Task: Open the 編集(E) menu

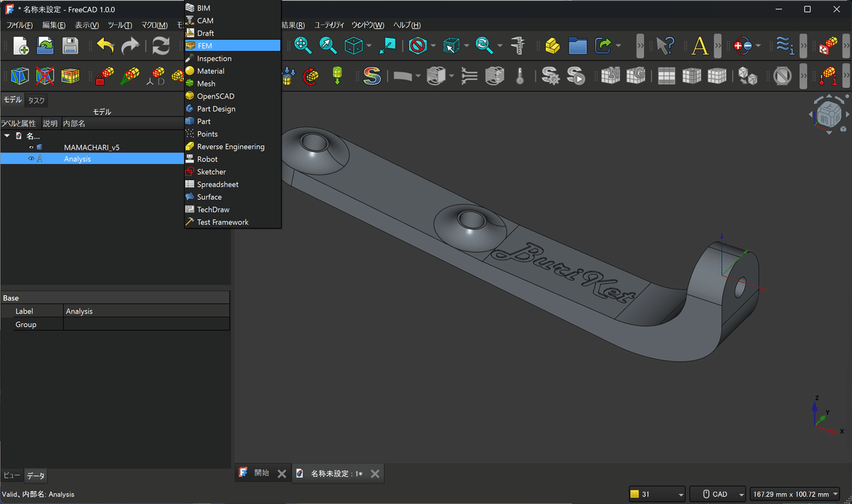Action: click(54, 25)
